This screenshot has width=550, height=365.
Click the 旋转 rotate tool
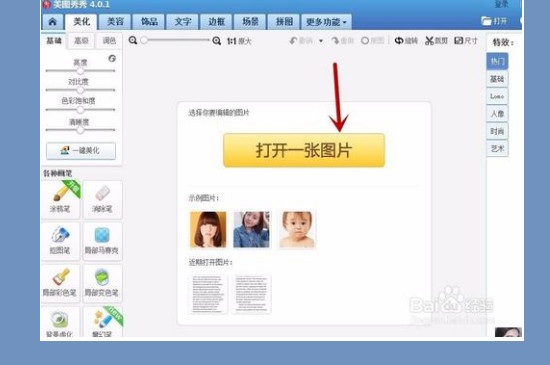406,41
